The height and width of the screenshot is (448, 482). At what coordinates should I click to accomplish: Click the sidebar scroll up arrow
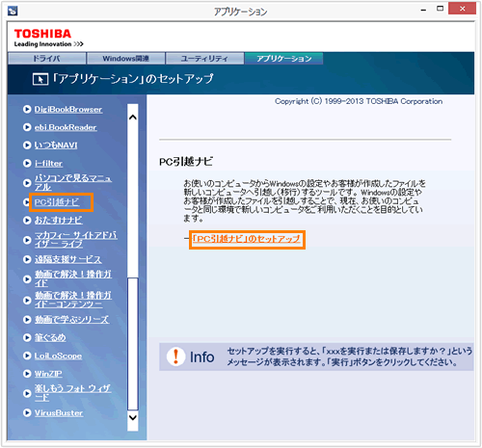(x=133, y=118)
